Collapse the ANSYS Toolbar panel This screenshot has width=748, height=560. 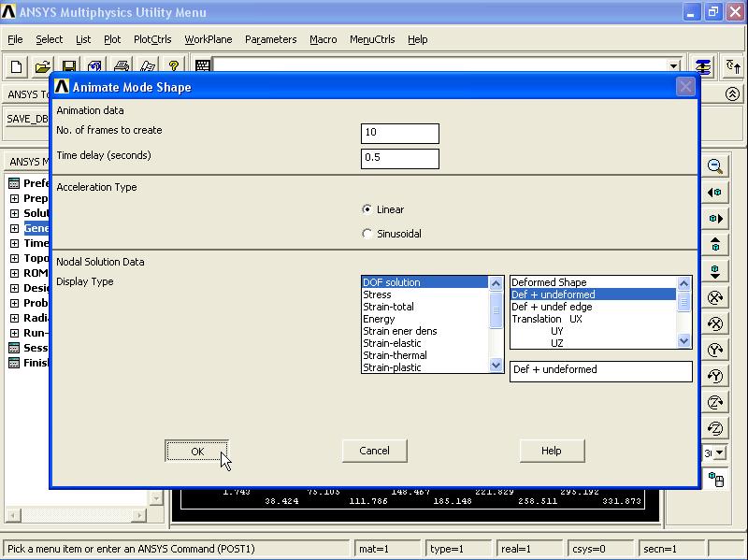point(732,94)
